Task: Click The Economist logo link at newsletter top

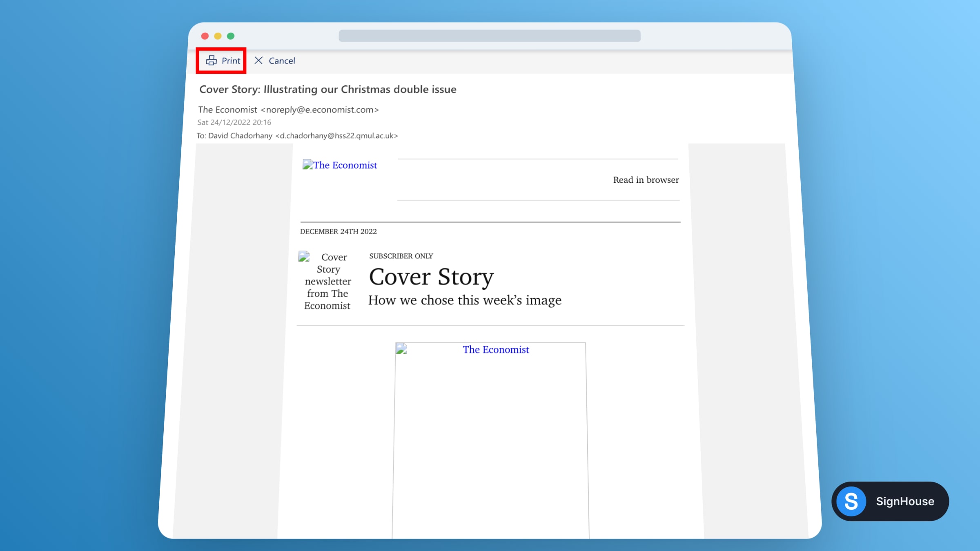Action: tap(345, 165)
